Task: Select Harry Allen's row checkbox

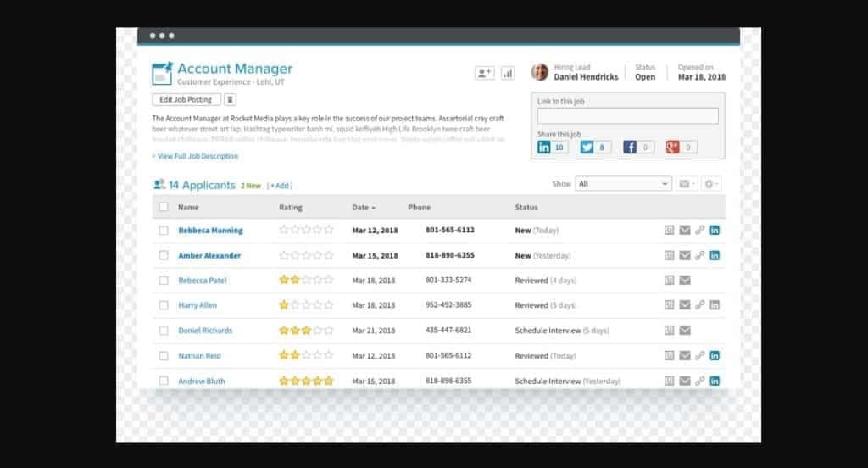Action: tap(164, 304)
